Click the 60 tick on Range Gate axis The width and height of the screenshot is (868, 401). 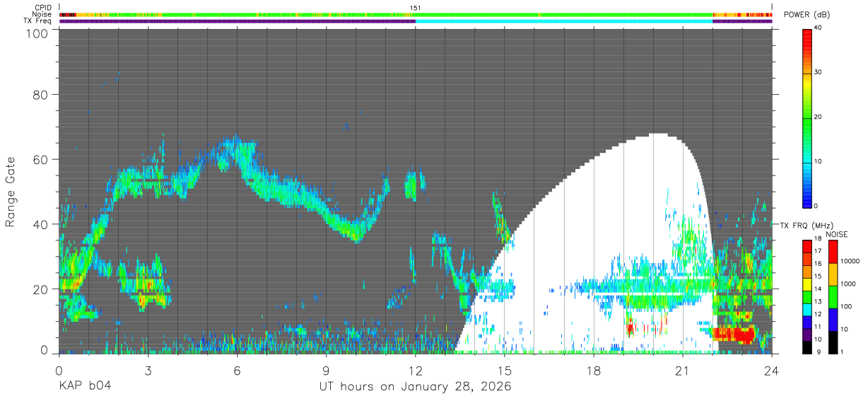click(40, 159)
